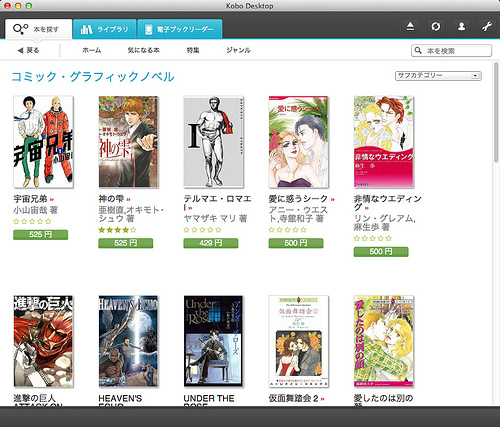
Task: Click the sync icon in top bar
Action: click(x=436, y=26)
